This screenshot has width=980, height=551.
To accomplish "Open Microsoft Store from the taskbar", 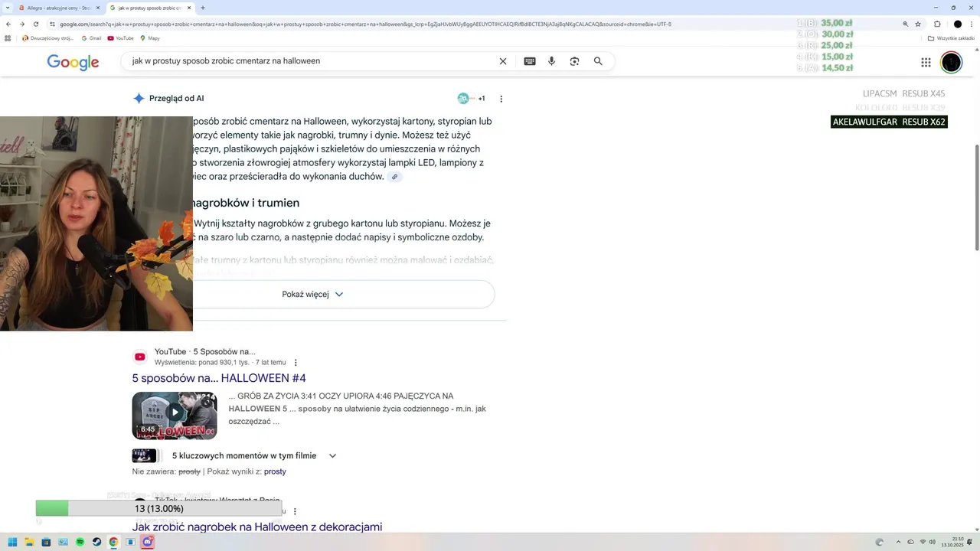I will [46, 542].
